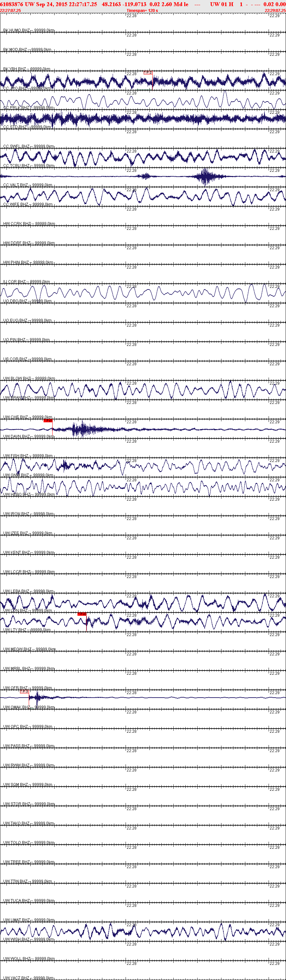
Task: Select the UW.PASS BHZ station label
Action: click(28, 746)
